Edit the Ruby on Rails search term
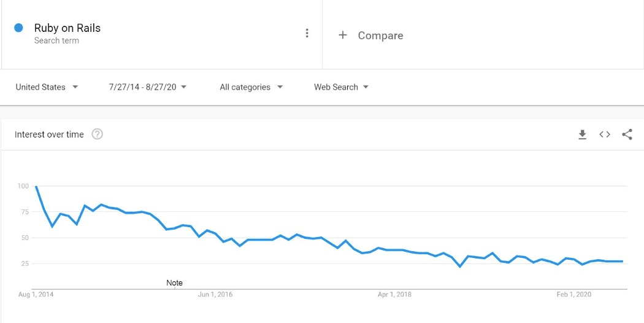644x323 pixels. [x=67, y=28]
